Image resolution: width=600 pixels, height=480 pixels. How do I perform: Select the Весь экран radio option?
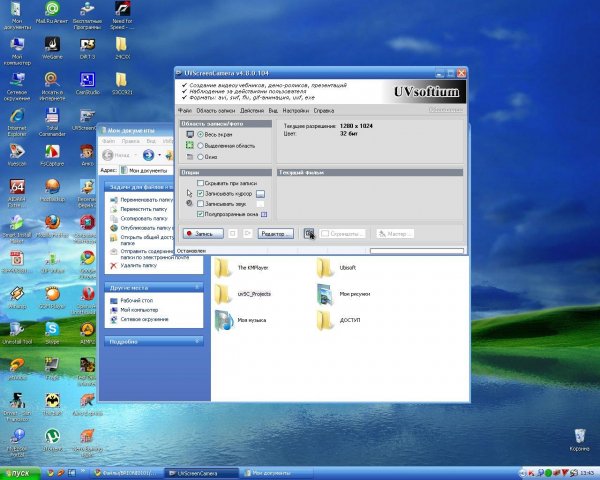click(201, 134)
